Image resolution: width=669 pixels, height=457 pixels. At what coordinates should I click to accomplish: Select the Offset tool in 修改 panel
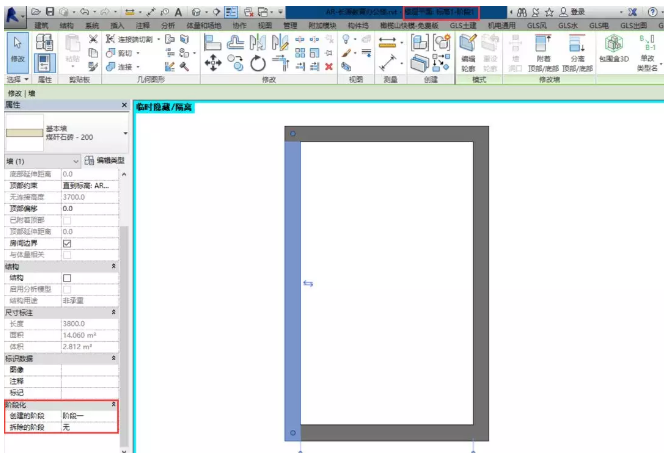click(235, 43)
